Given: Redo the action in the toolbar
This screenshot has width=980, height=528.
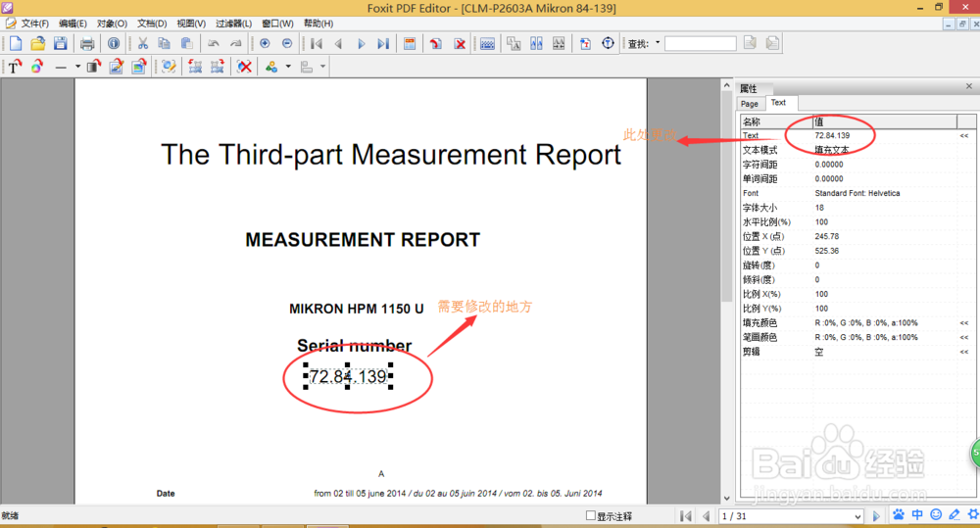Looking at the screenshot, I should (235, 44).
